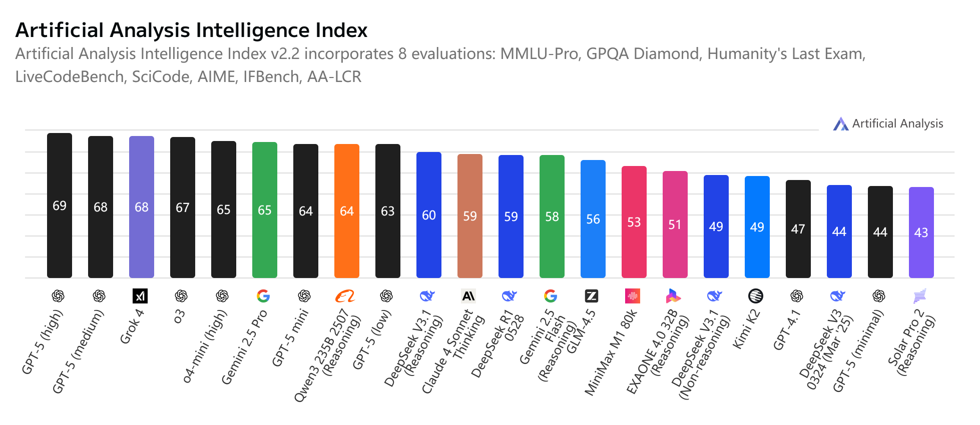Click the Kimi K2 axis label
This screenshot has height=425, width=980.
click(747, 329)
